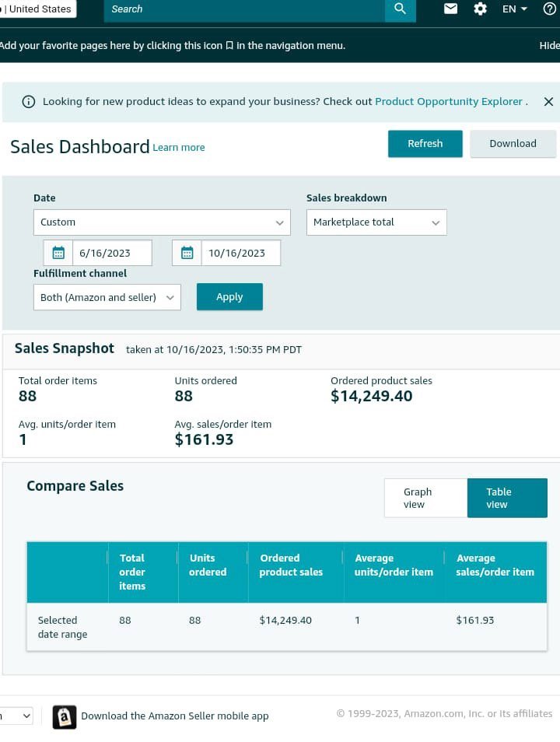Open the start date calendar picker icon

[x=58, y=252]
